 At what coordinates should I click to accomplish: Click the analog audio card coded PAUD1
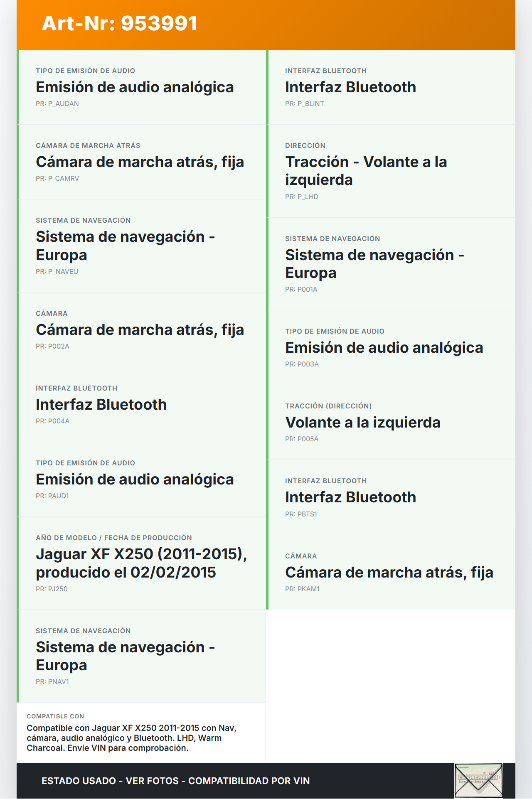[x=141, y=479]
